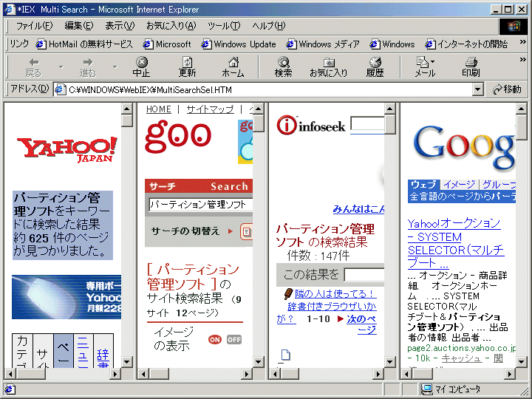
Task: Click the infoseek logo
Action: pyautogui.click(x=311, y=125)
